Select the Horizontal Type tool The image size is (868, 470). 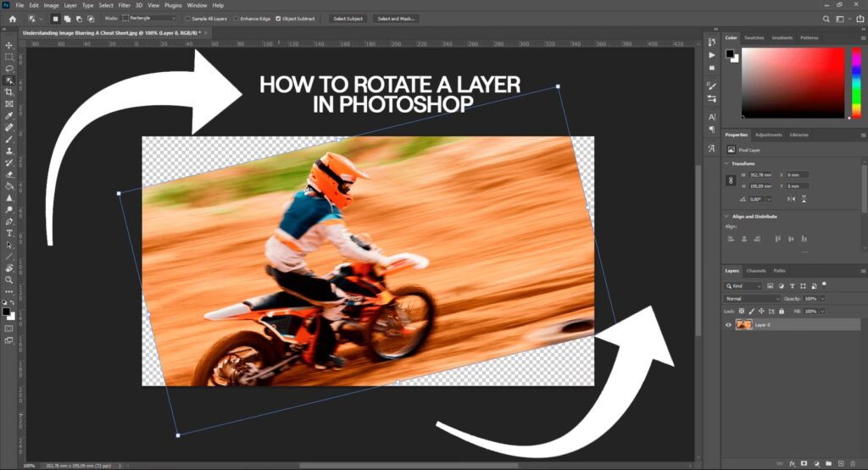[9, 233]
